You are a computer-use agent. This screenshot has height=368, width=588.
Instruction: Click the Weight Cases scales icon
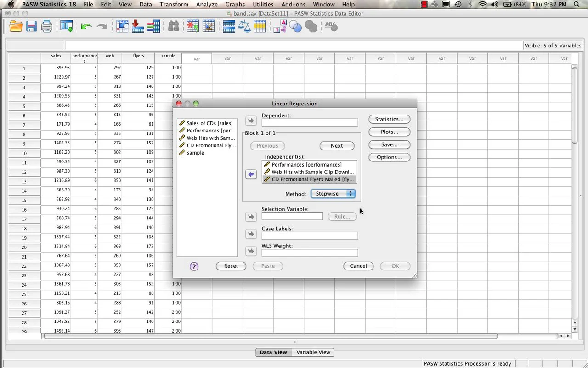coord(244,26)
